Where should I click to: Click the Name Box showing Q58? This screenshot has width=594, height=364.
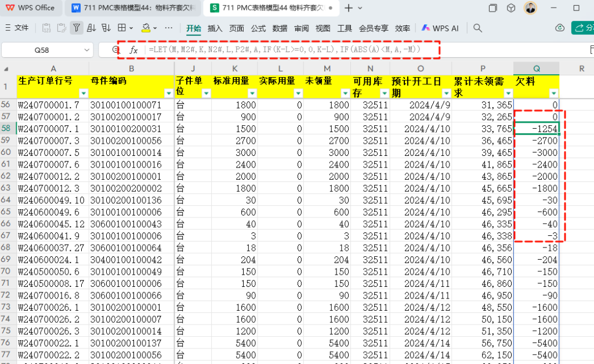[42, 50]
